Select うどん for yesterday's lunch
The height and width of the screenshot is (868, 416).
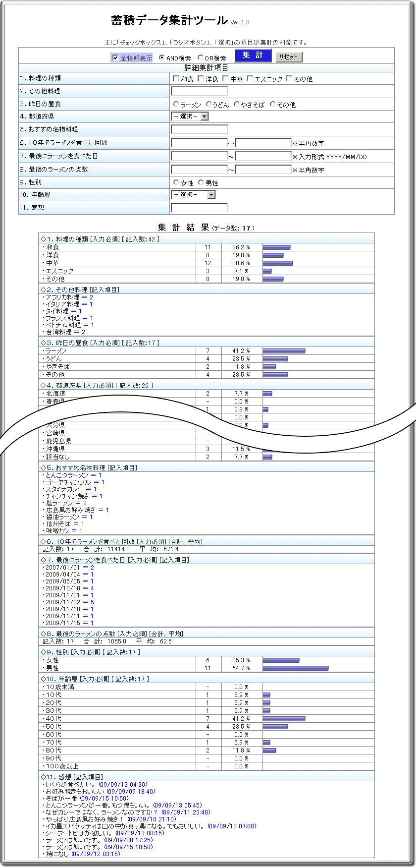pyautogui.click(x=208, y=104)
